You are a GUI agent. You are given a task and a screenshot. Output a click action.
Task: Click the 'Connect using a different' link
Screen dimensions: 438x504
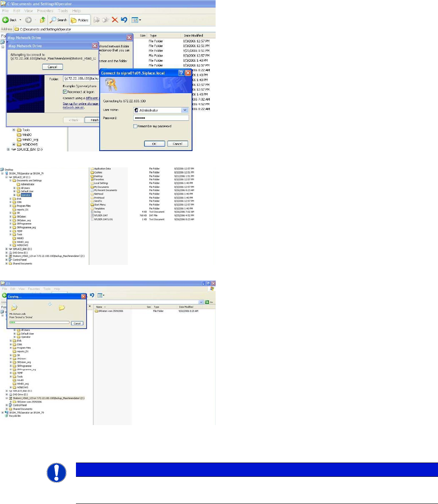point(91,98)
